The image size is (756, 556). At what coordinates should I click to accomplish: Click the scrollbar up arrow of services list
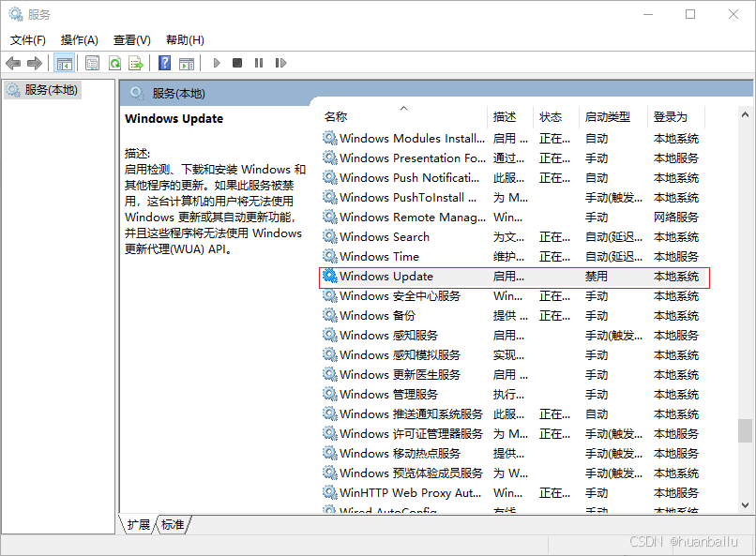pyautogui.click(x=745, y=114)
